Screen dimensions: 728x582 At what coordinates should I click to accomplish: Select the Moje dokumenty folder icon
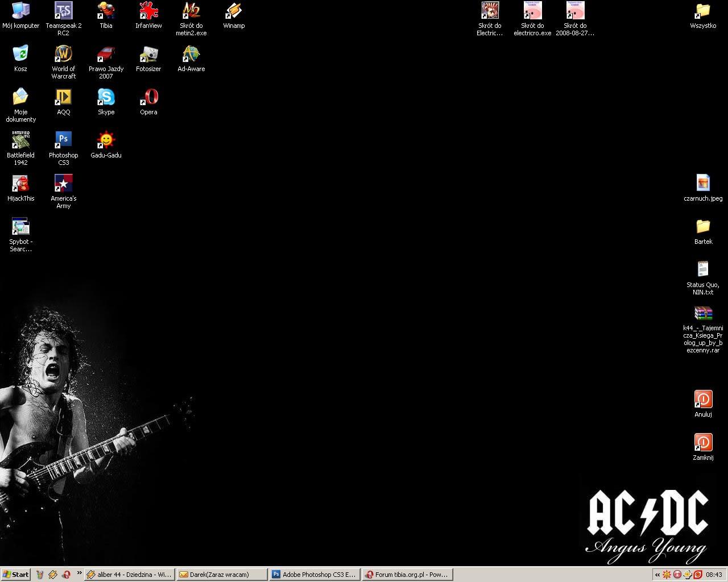click(20, 105)
